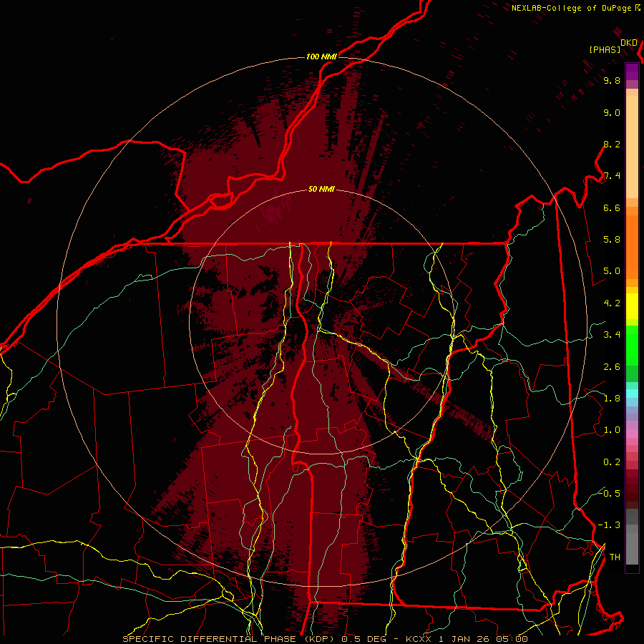Image resolution: width=644 pixels, height=644 pixels.
Task: Click the 9.0 value on the scale
Action: (x=612, y=112)
